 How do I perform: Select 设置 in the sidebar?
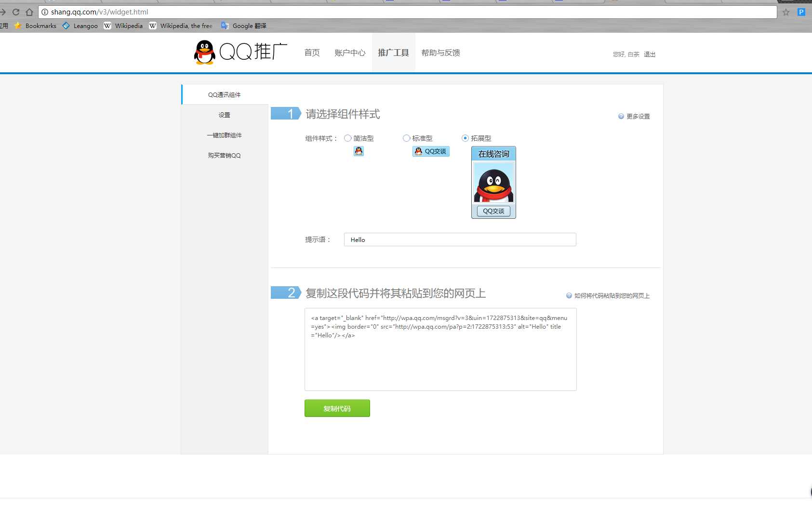[225, 115]
